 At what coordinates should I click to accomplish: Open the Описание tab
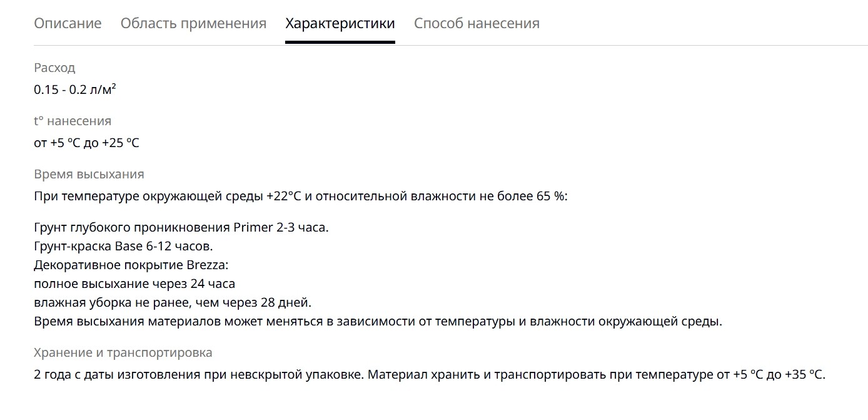68,23
